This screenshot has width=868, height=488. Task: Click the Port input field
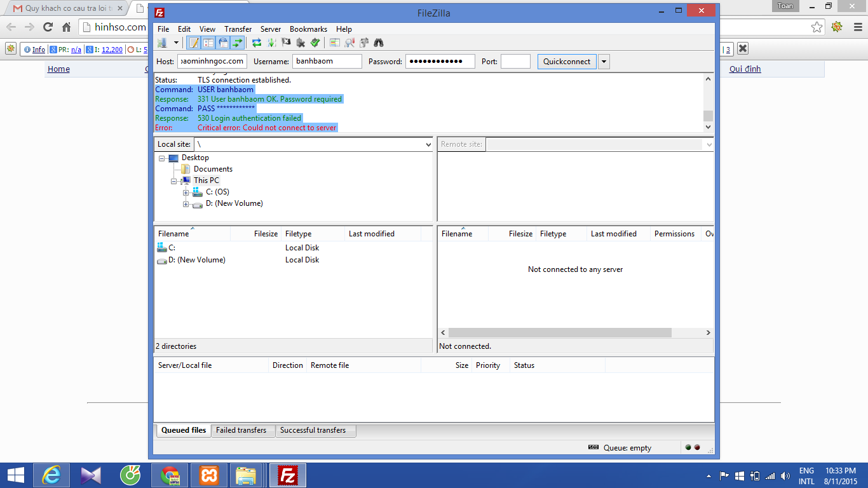pos(515,62)
